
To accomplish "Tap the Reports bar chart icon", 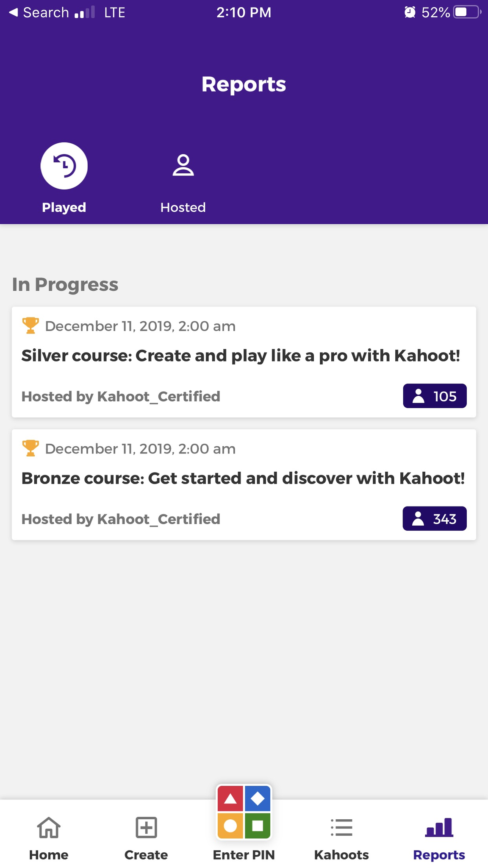I will [439, 827].
